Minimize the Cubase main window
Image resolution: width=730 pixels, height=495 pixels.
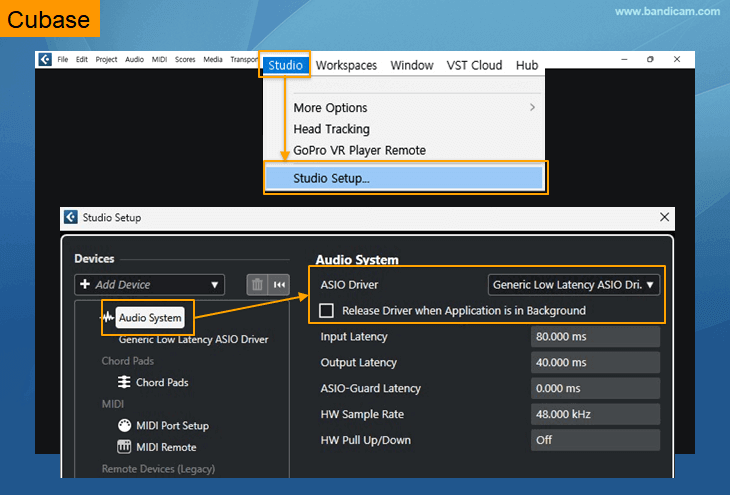pyautogui.click(x=624, y=59)
